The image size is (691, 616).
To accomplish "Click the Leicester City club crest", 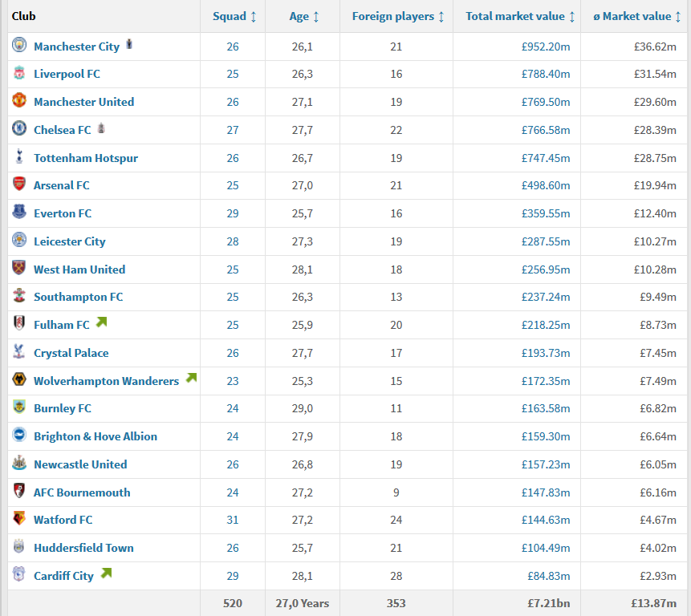I will pyautogui.click(x=19, y=240).
